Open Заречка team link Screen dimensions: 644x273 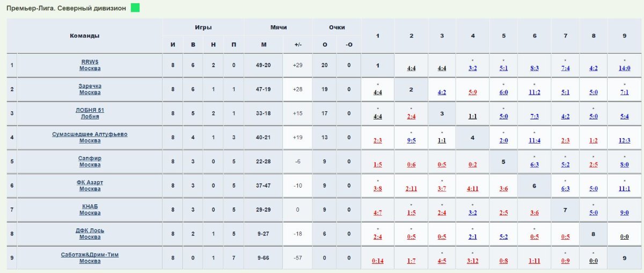[90, 89]
